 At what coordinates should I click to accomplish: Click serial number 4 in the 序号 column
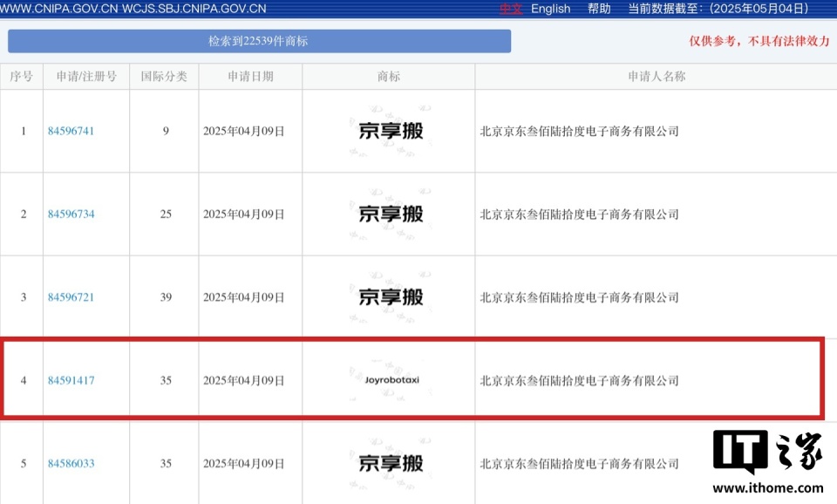(23, 381)
